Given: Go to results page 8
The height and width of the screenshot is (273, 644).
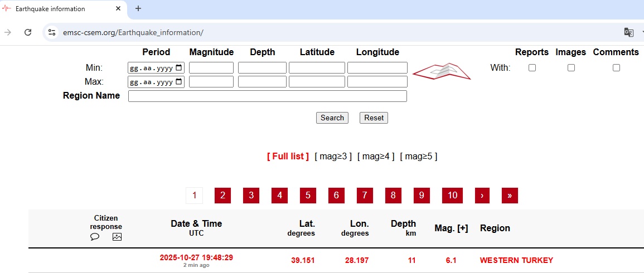Looking at the screenshot, I should coord(393,196).
